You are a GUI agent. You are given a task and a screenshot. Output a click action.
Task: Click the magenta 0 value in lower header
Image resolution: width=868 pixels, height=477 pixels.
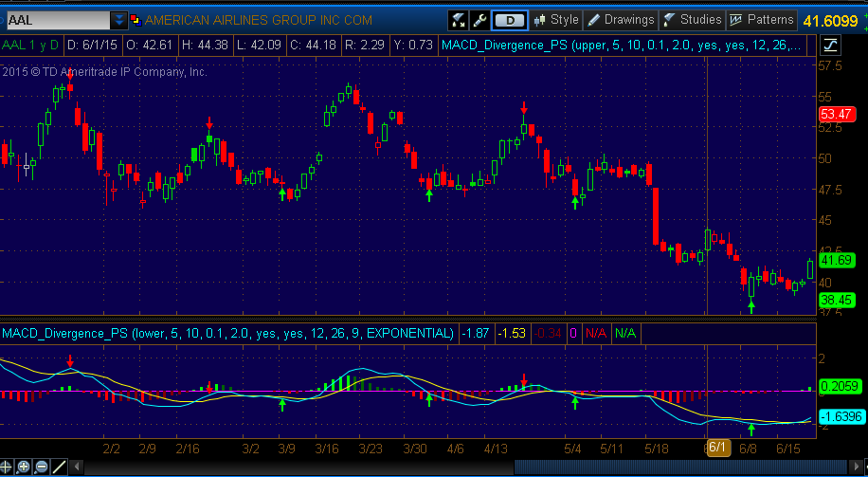573,334
